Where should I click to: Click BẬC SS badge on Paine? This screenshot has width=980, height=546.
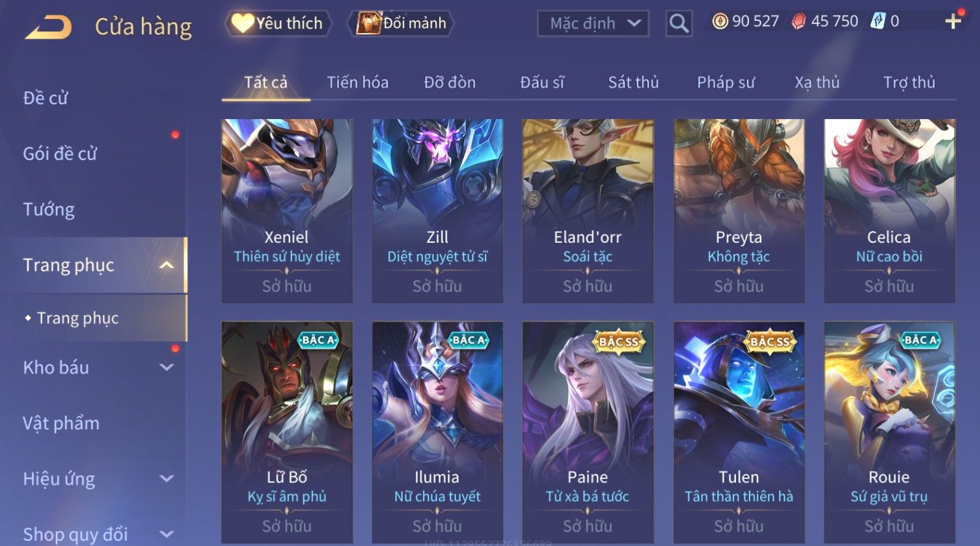click(618, 342)
